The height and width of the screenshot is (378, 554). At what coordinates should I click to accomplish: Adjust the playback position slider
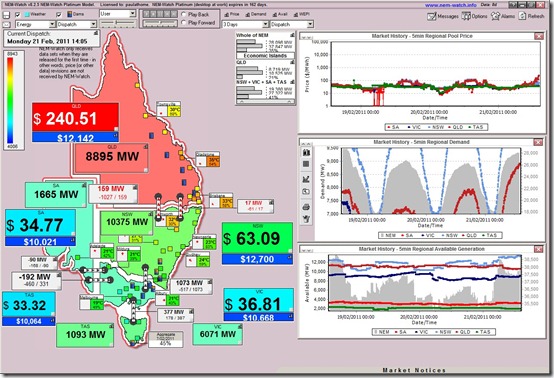coord(160,24)
